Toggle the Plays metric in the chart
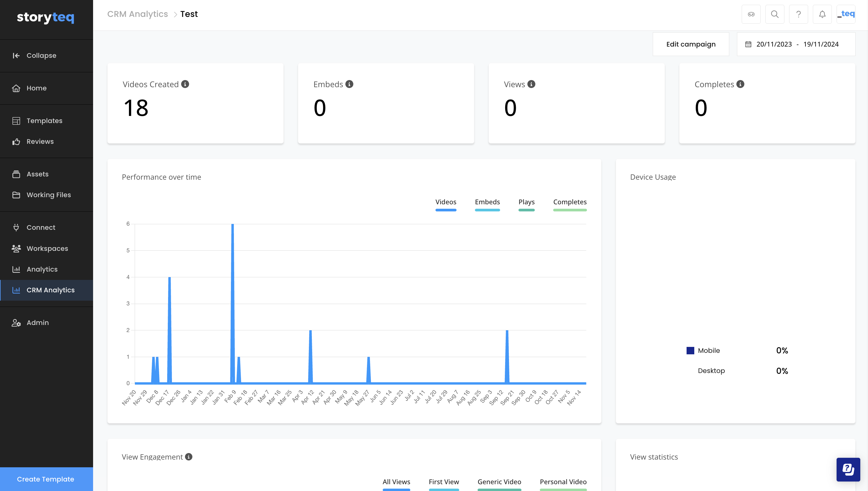The width and height of the screenshot is (868, 491). 526,202
